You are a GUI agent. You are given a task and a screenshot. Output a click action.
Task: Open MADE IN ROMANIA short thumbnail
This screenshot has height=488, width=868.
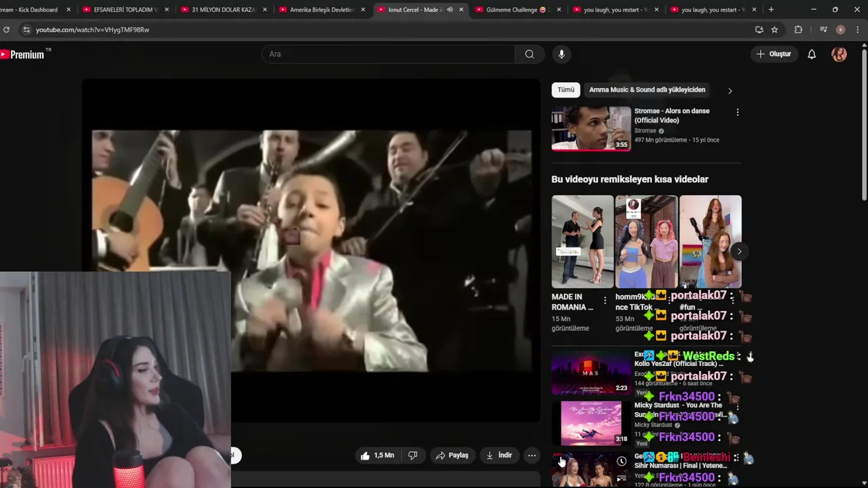pyautogui.click(x=582, y=242)
